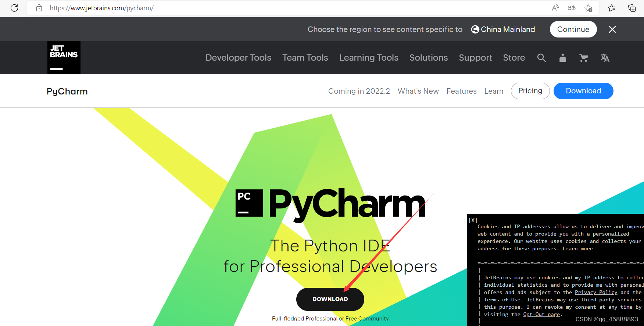This screenshot has width=644, height=326.
Task: Open the Coming in 2022.2 page
Action: 359,91
